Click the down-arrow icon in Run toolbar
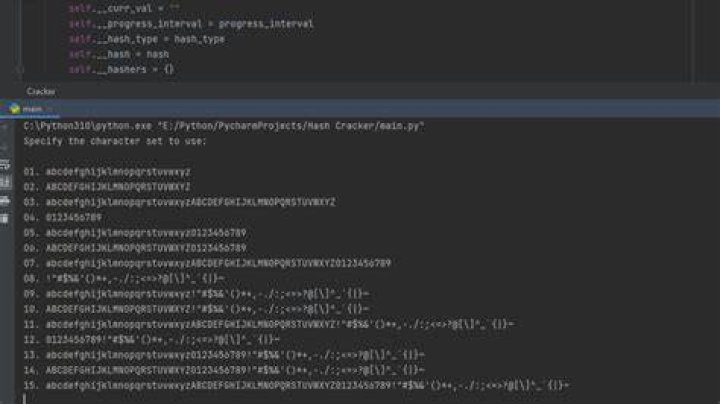Screen dimensions: 720x404 coord(5,146)
